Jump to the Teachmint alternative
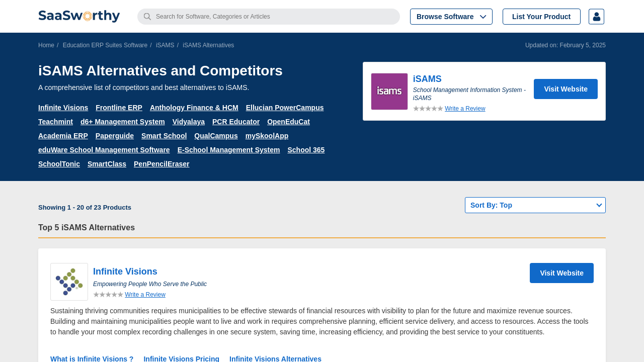Image resolution: width=644 pixels, height=362 pixels. point(55,122)
